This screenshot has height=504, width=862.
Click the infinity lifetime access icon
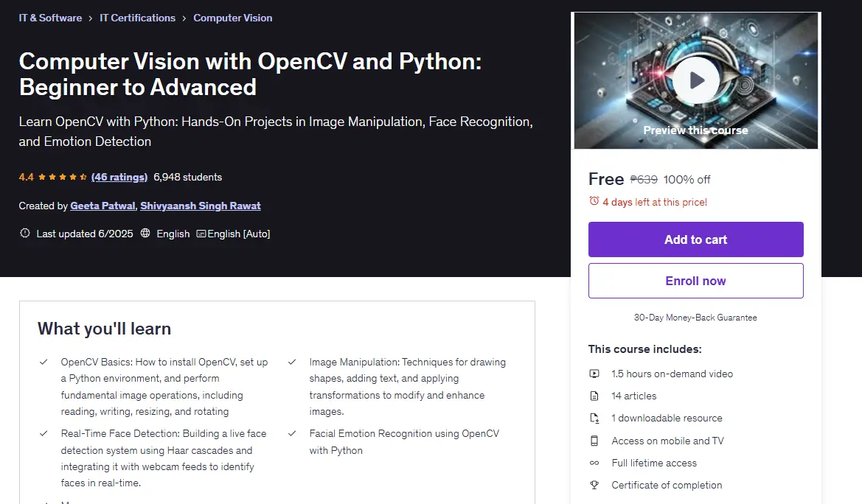pos(594,463)
